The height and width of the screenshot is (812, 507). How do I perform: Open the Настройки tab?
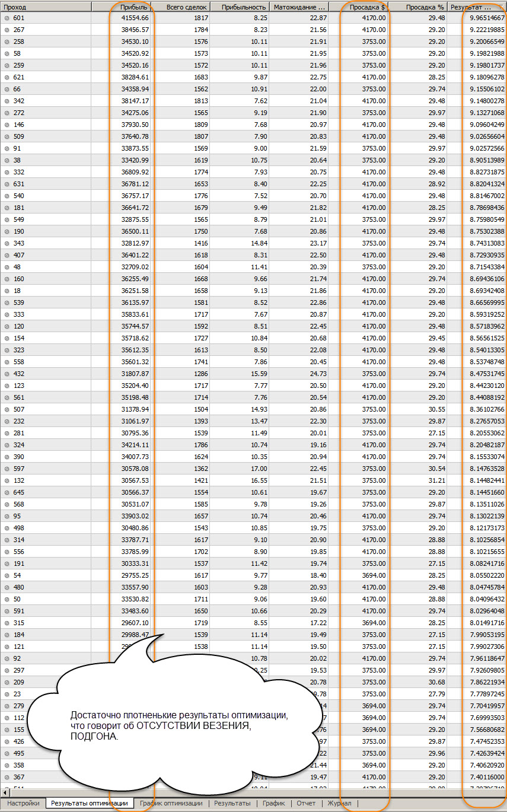click(x=23, y=803)
